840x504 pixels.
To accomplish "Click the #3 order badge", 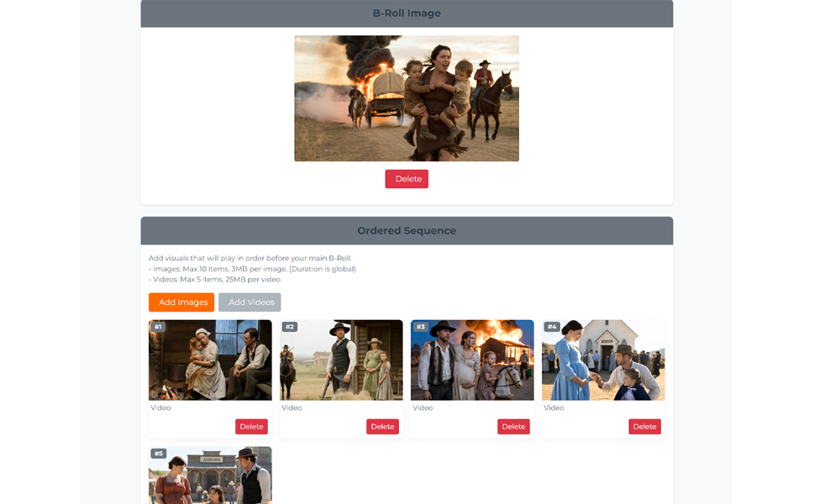I will [421, 327].
